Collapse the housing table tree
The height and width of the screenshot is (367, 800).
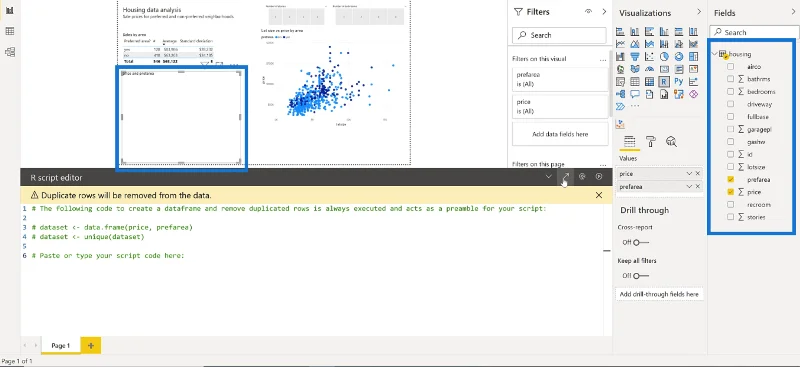click(714, 54)
